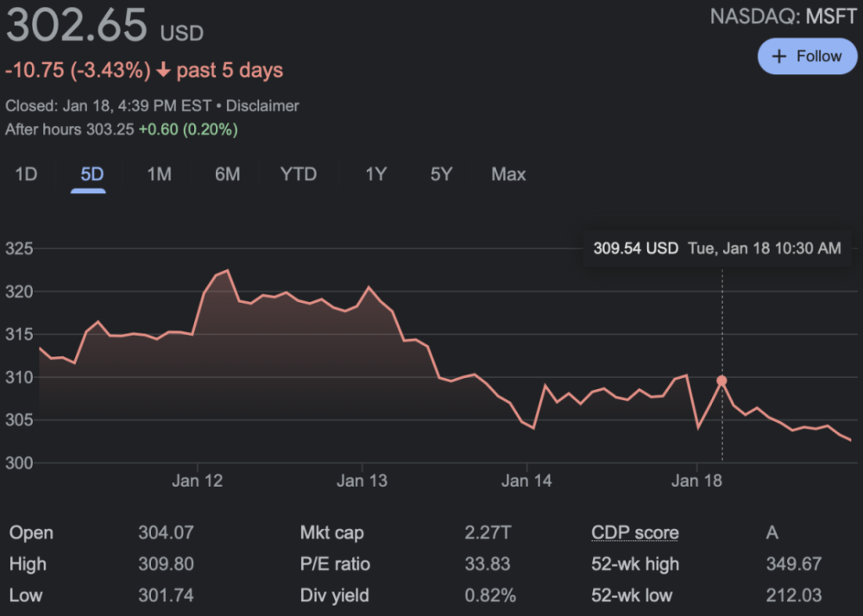Open the Disclaimer link
Screen dimensions: 863x616
(262, 106)
